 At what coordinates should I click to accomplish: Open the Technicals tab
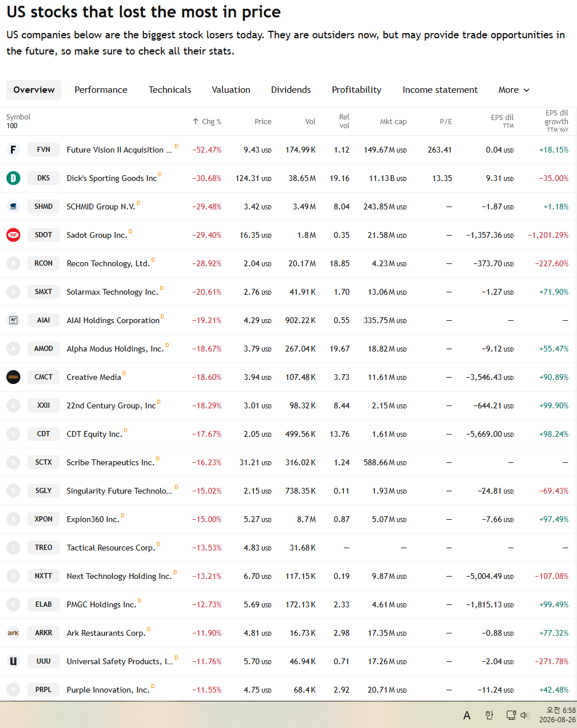[170, 90]
